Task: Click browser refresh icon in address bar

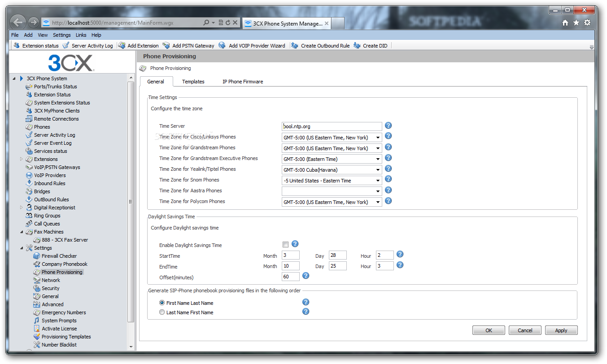Action: pos(228,22)
